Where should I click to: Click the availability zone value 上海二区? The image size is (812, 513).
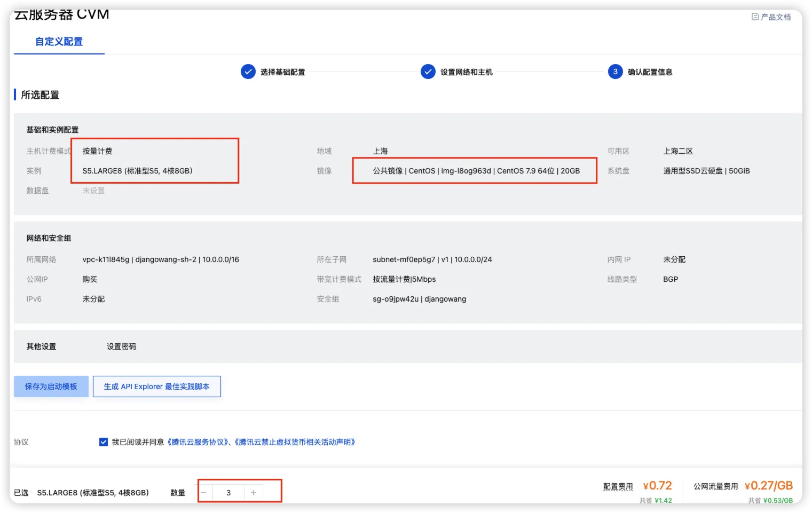678,151
